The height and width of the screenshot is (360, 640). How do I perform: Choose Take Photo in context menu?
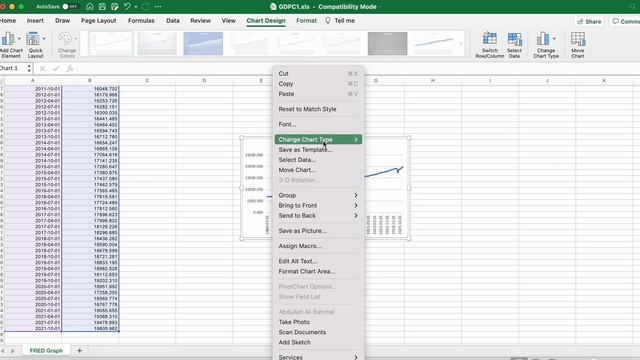point(318,322)
